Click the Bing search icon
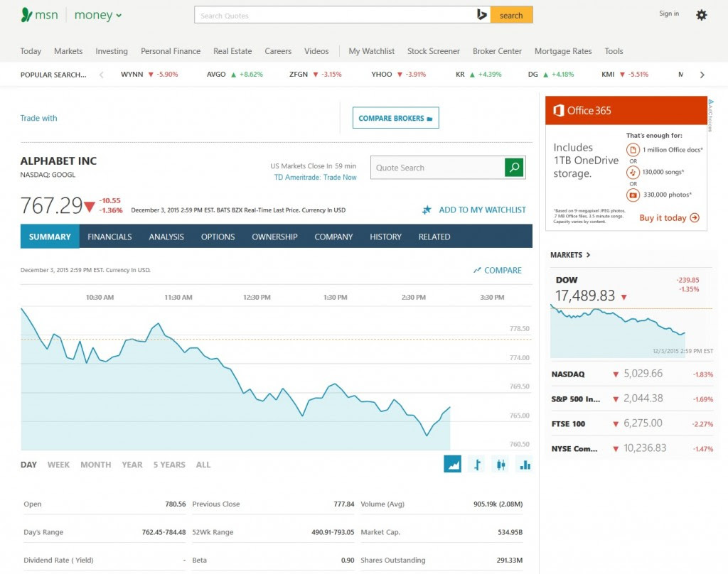This screenshot has width=728, height=574. (x=481, y=15)
